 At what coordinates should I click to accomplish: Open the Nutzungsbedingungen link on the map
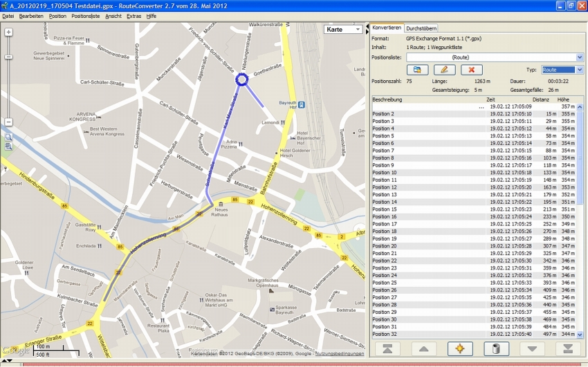tap(340, 353)
